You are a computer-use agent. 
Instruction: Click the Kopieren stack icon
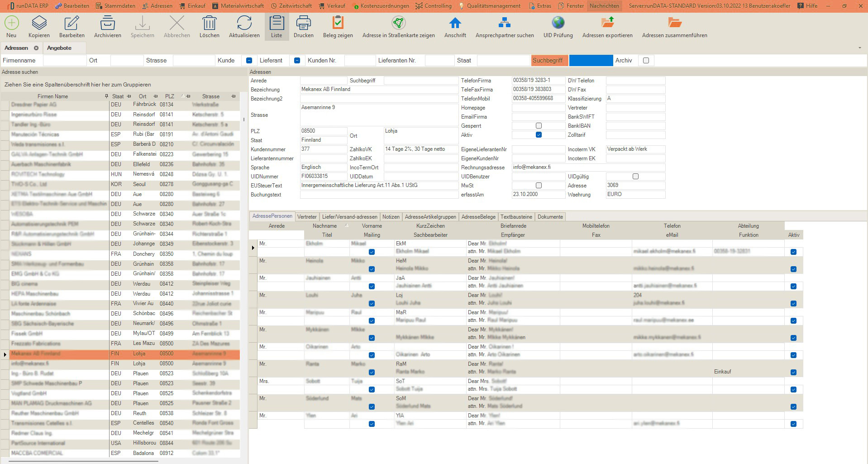tap(39, 23)
